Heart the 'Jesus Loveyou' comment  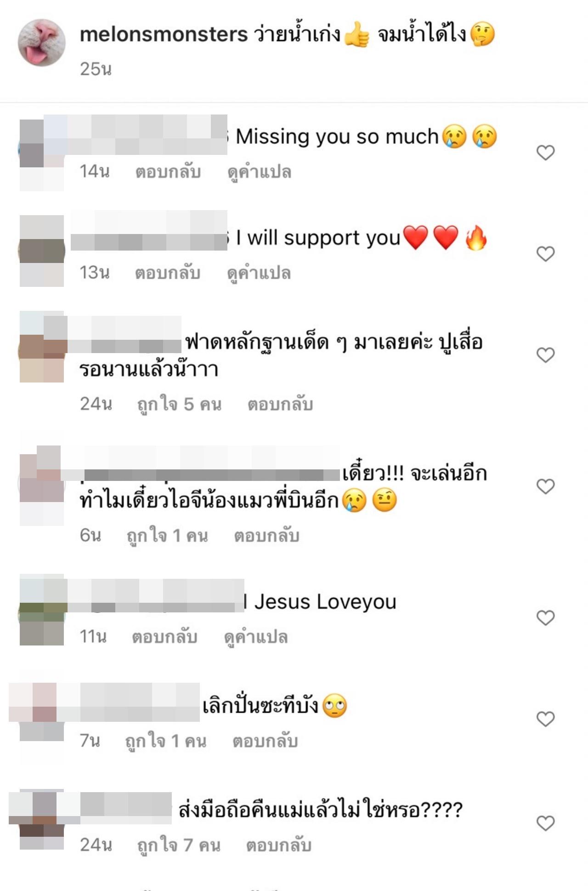pyautogui.click(x=545, y=618)
